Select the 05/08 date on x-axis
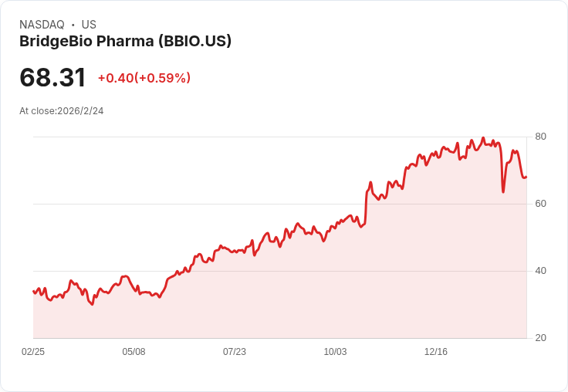This screenshot has height=392, width=568. click(x=134, y=352)
